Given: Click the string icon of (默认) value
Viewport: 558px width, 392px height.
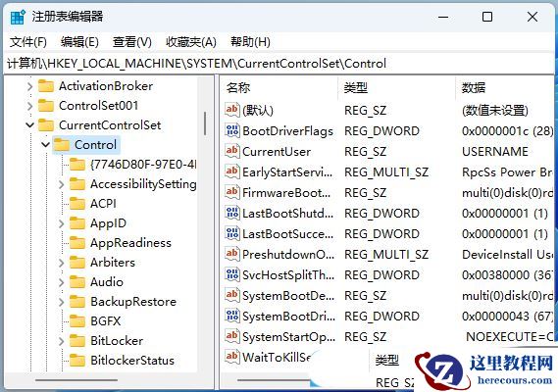Looking at the screenshot, I should (232, 110).
